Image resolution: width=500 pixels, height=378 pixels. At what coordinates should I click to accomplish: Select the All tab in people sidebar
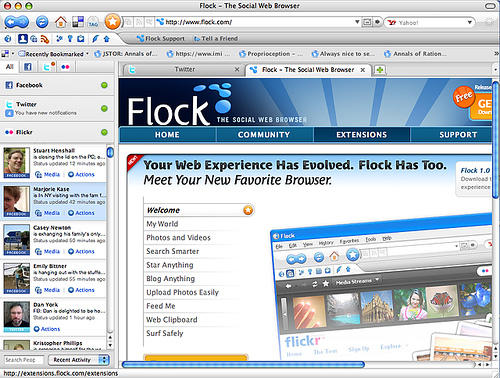[10, 67]
